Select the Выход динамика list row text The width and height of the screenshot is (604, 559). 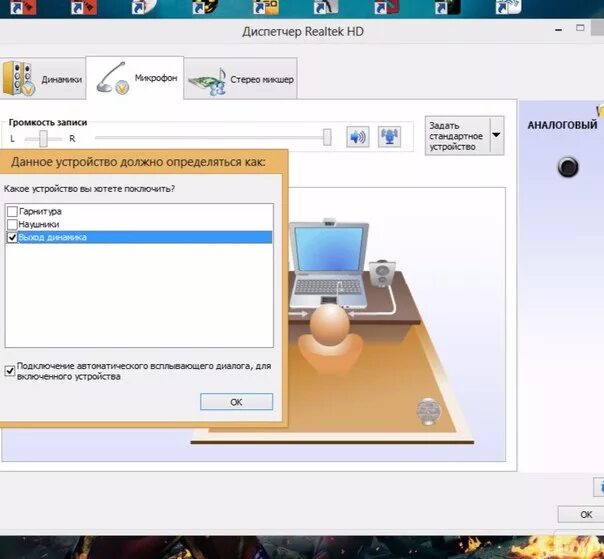(x=52, y=237)
